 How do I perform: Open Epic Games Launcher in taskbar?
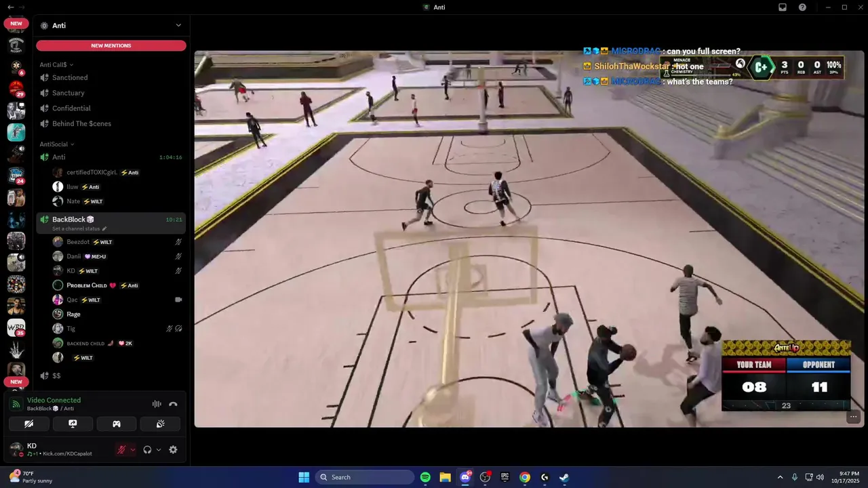pos(505,477)
